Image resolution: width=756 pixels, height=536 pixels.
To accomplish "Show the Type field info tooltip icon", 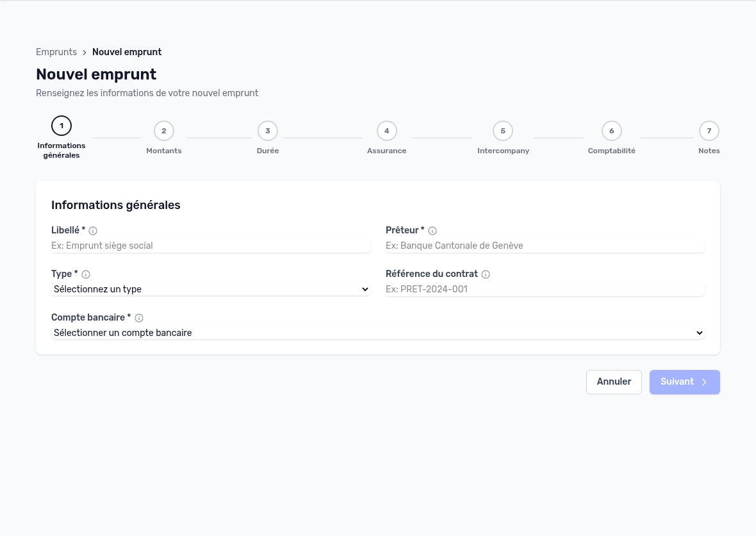I will pos(86,274).
